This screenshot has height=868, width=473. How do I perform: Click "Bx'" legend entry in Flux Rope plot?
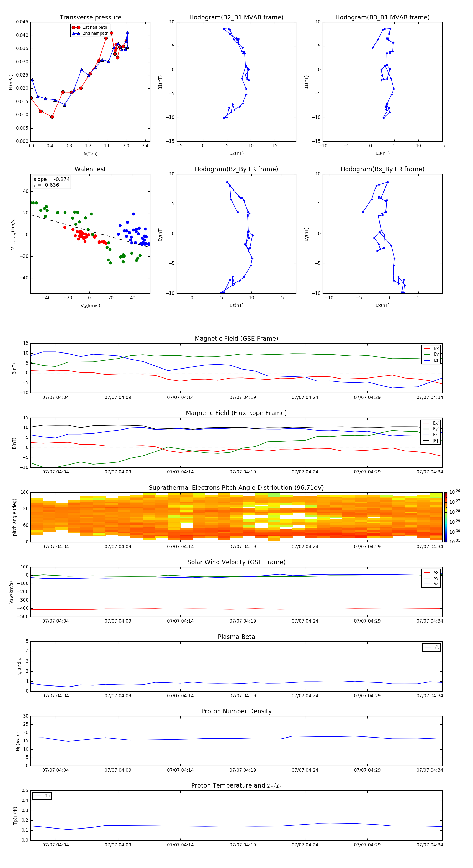[x=431, y=423]
